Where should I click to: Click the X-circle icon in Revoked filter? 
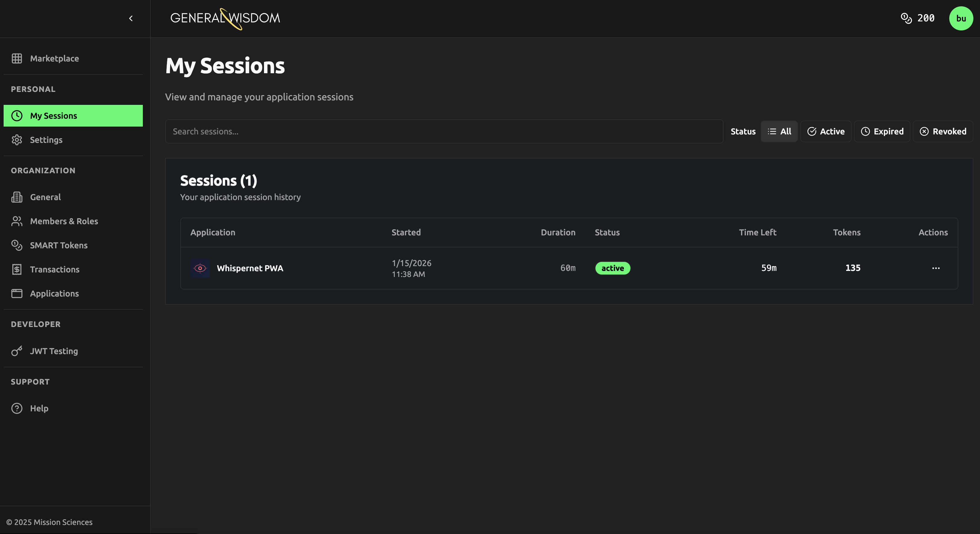click(924, 132)
